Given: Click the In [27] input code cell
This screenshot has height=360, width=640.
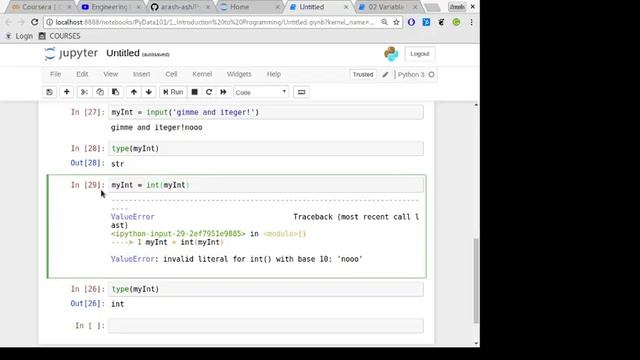Looking at the screenshot, I should (266, 112).
